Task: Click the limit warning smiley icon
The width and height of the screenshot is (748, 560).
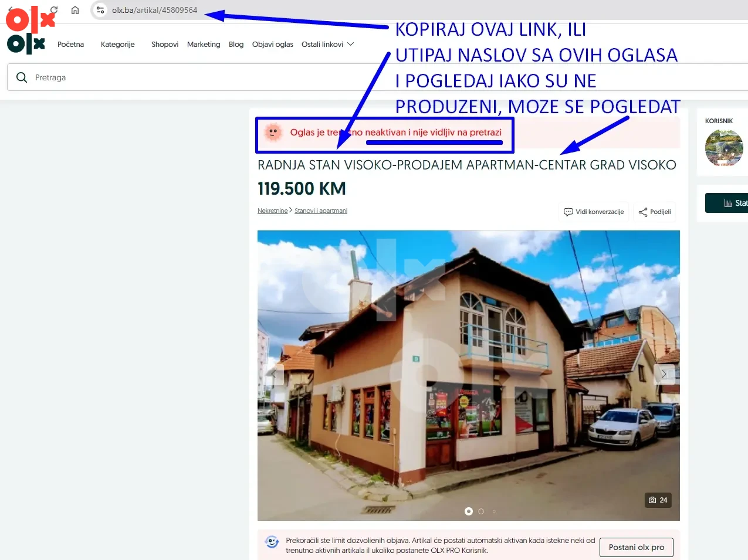Action: point(272,542)
